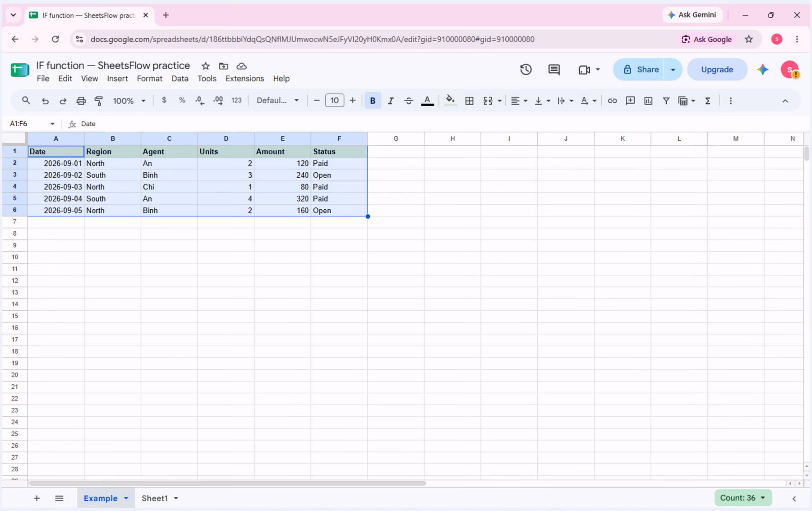Star the document title
The width and height of the screenshot is (812, 511).
tap(206, 66)
